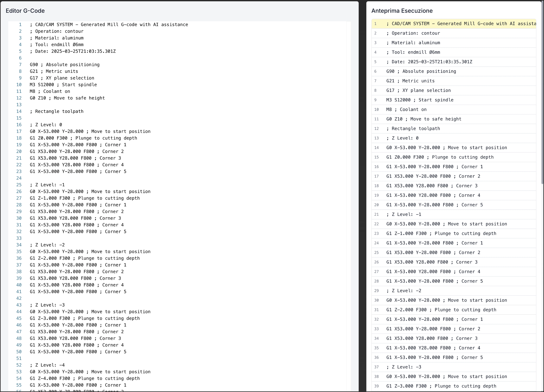Select preview row 9 'M3 S12000 ; Start spindle'
Viewport: 544px width, 392px height.
[454, 100]
